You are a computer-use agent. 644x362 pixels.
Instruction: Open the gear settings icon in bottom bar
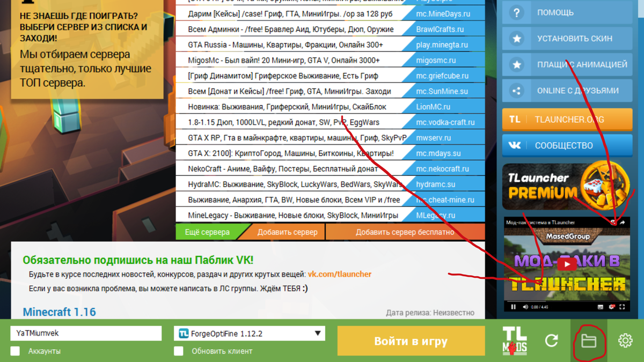pyautogui.click(x=625, y=341)
